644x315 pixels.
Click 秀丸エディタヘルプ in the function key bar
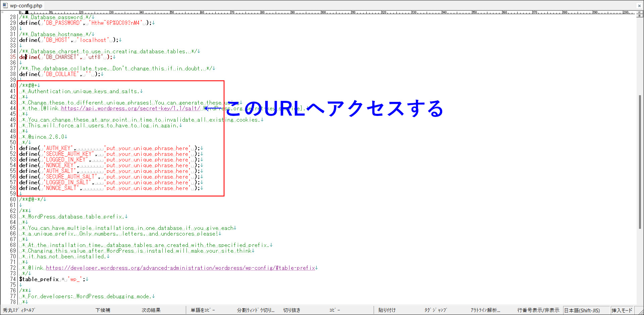click(x=19, y=310)
